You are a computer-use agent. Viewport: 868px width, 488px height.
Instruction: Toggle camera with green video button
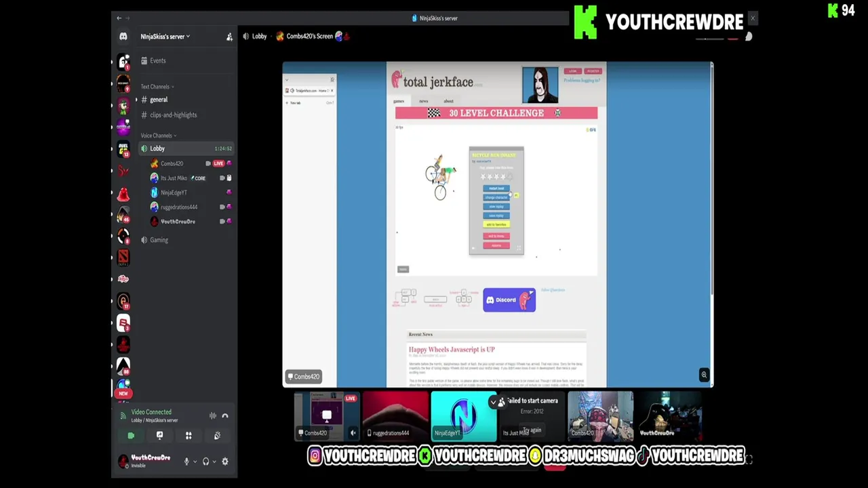coord(131,435)
